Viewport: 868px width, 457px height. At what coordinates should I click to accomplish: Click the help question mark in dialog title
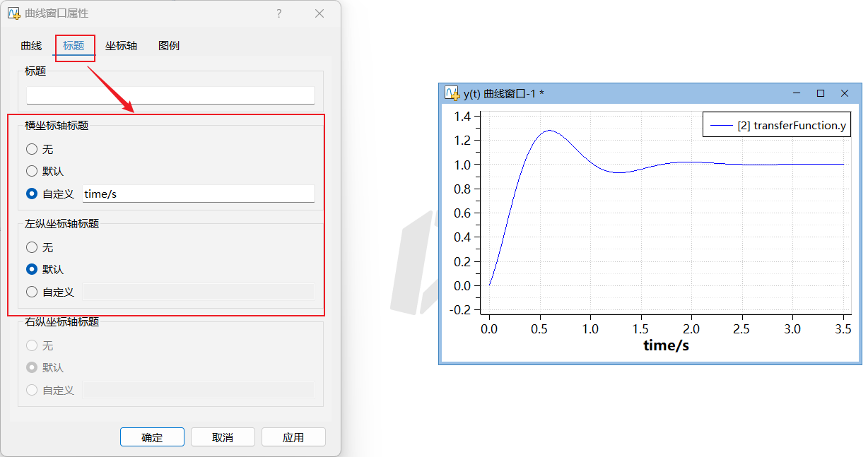point(279,13)
